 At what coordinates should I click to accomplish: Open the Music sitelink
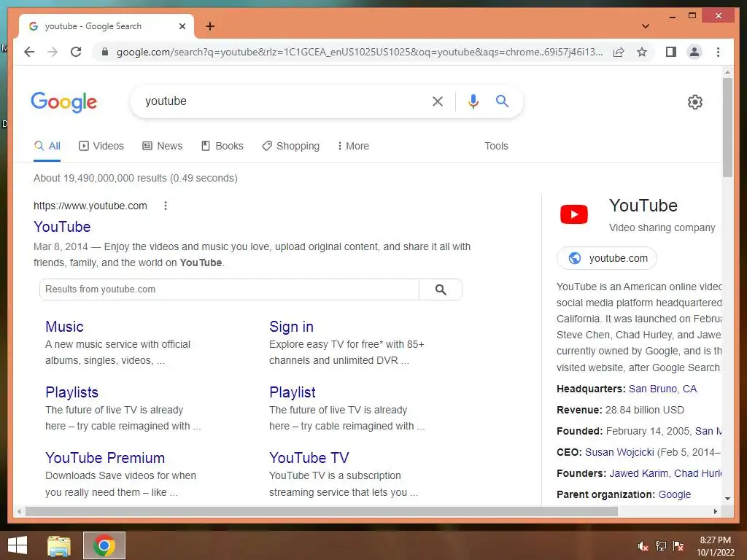click(x=64, y=327)
